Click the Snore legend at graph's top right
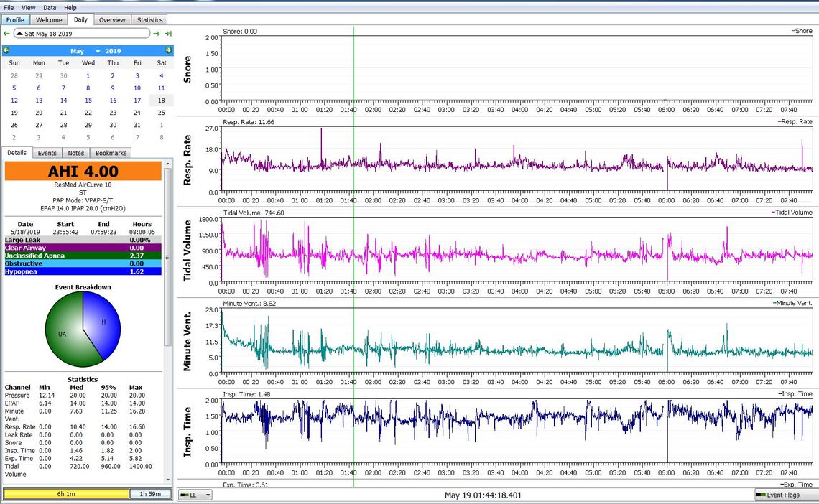The image size is (819, 504). tap(802, 31)
